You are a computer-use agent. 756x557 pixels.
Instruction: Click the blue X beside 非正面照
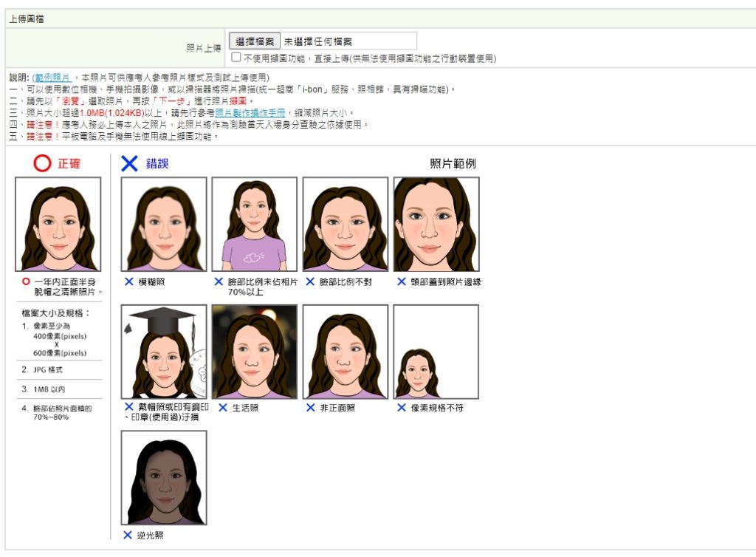click(310, 407)
